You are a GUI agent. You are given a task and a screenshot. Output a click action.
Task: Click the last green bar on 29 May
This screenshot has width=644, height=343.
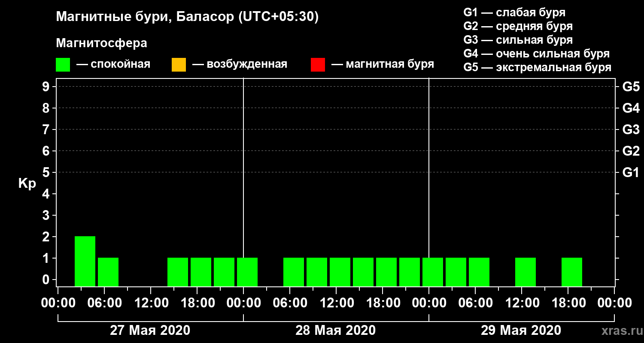572,272
